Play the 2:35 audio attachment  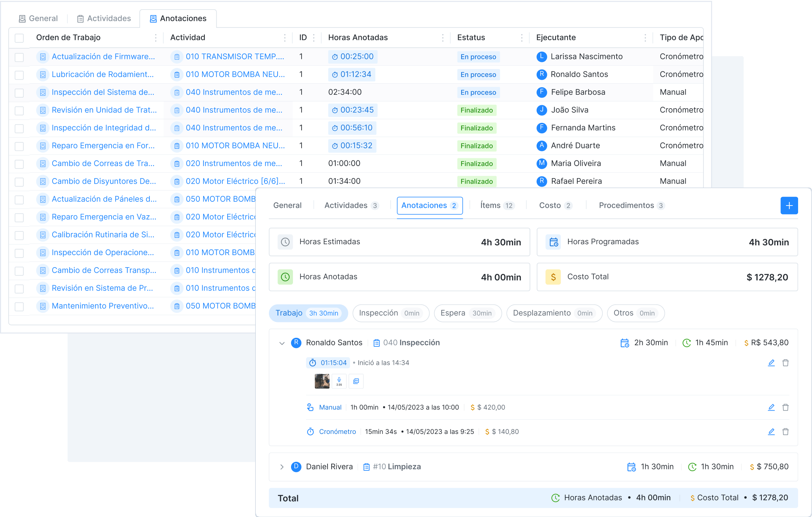coord(339,381)
